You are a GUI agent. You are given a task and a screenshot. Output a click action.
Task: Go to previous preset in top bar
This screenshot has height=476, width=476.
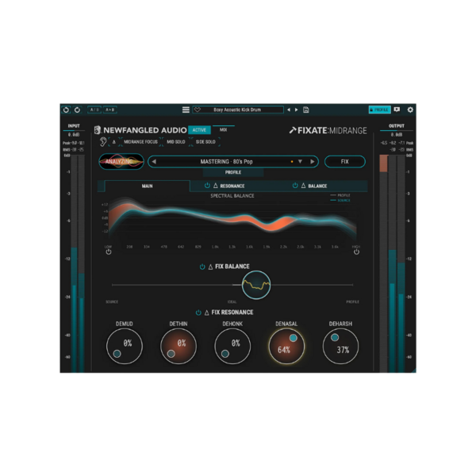pyautogui.click(x=289, y=109)
